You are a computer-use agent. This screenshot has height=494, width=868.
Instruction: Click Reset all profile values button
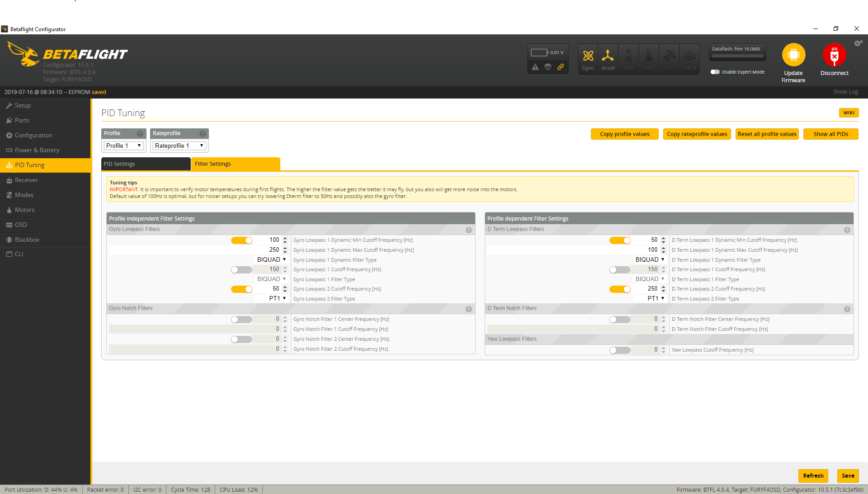coord(767,134)
